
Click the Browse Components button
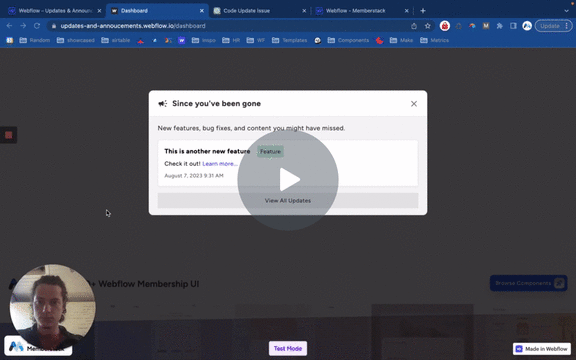pos(529,283)
